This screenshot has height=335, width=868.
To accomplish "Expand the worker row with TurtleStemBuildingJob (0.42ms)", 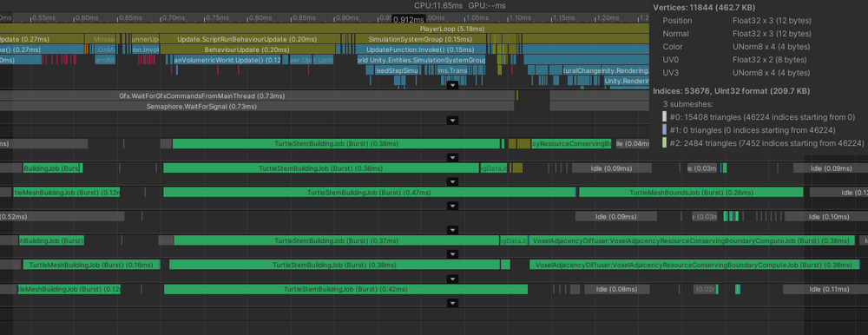I will [452, 303].
